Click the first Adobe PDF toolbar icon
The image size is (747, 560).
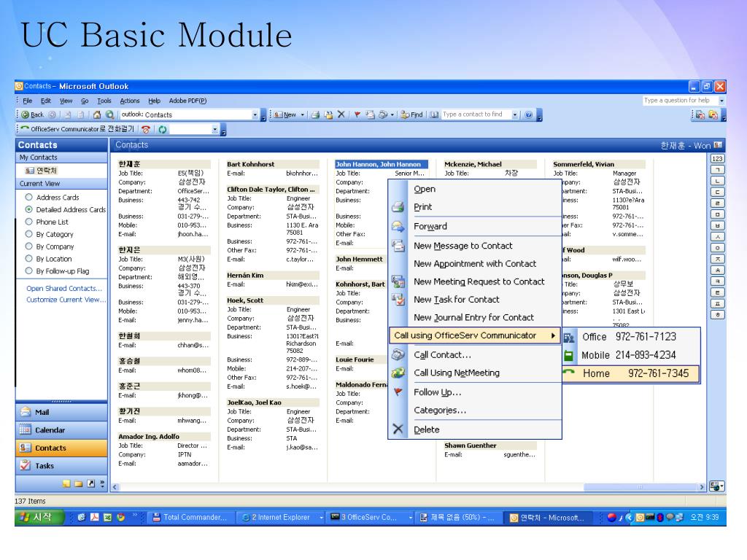coord(700,114)
